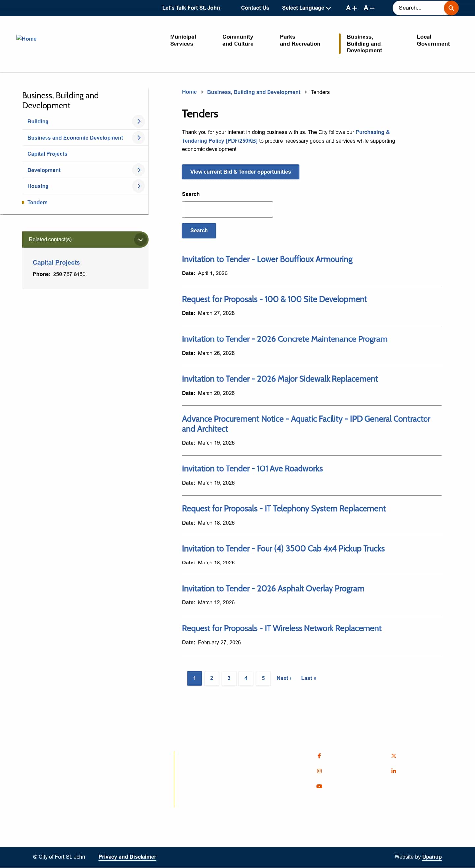Open the Select Language dropdown

click(x=306, y=8)
